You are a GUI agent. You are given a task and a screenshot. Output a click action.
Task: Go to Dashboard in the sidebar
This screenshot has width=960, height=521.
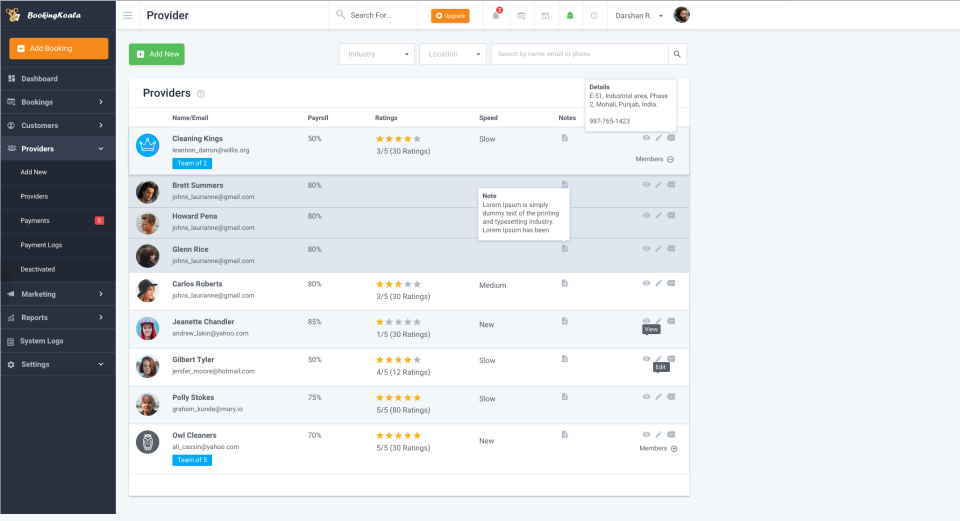tap(39, 78)
